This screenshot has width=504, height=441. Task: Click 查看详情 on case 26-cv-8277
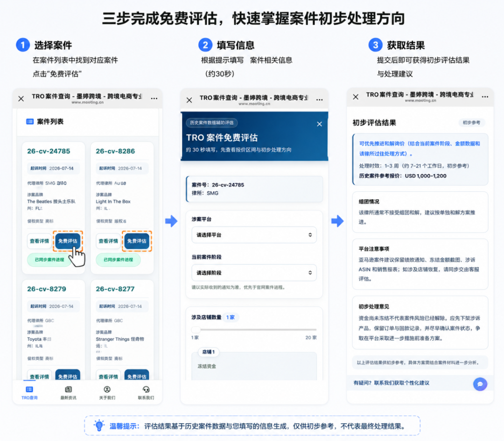[x=108, y=375]
